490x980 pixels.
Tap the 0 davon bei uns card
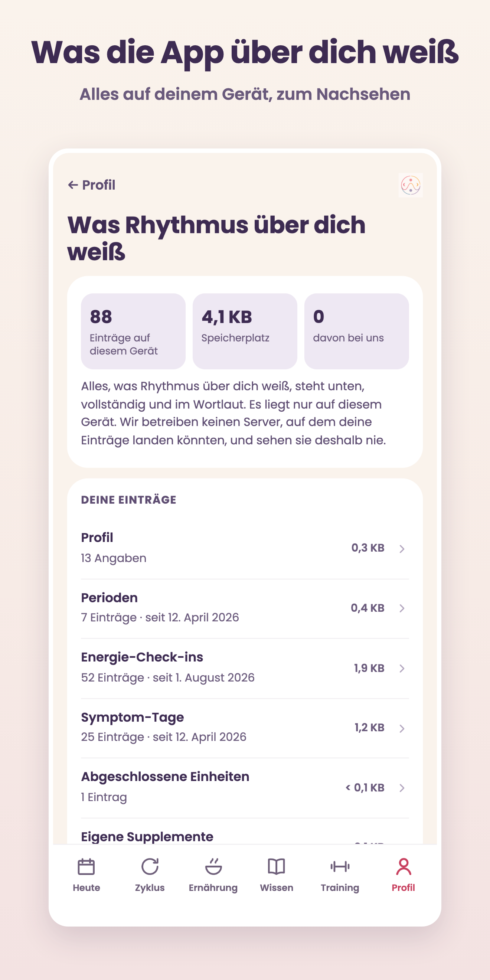pyautogui.click(x=356, y=331)
